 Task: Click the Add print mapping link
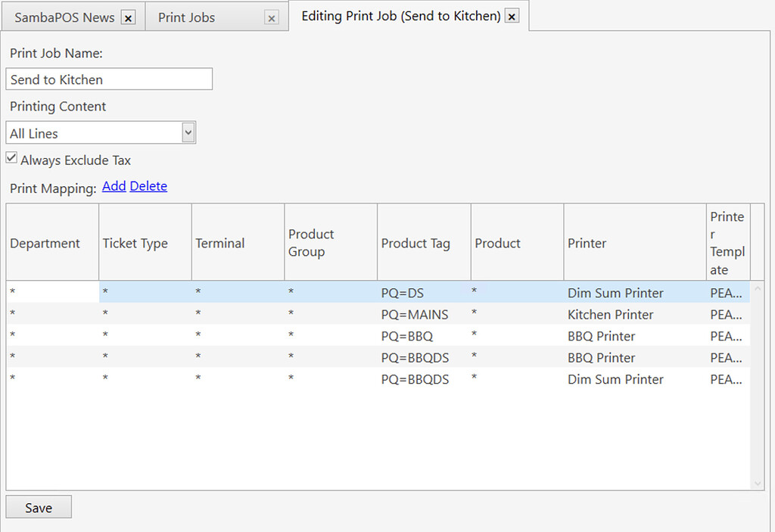pos(114,186)
